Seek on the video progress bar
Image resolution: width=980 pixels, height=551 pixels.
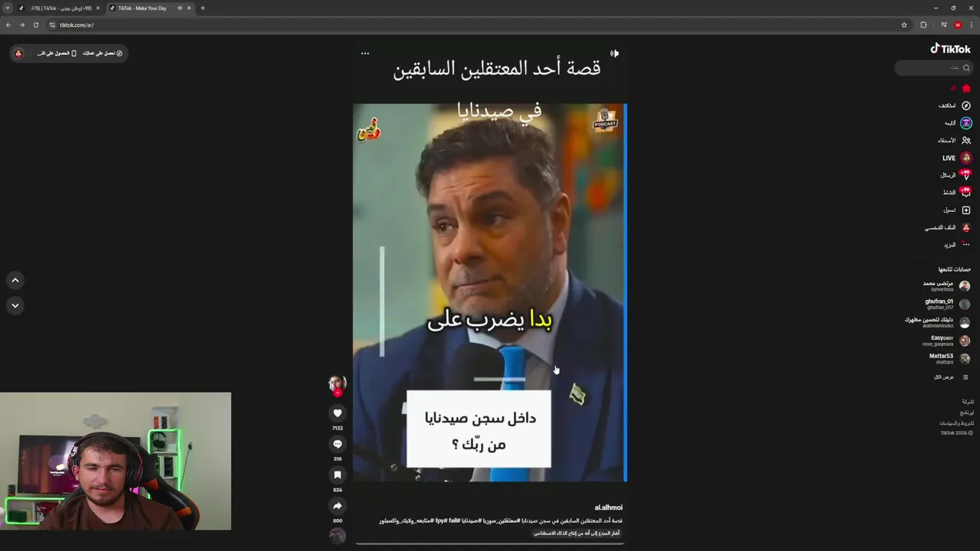click(490, 543)
